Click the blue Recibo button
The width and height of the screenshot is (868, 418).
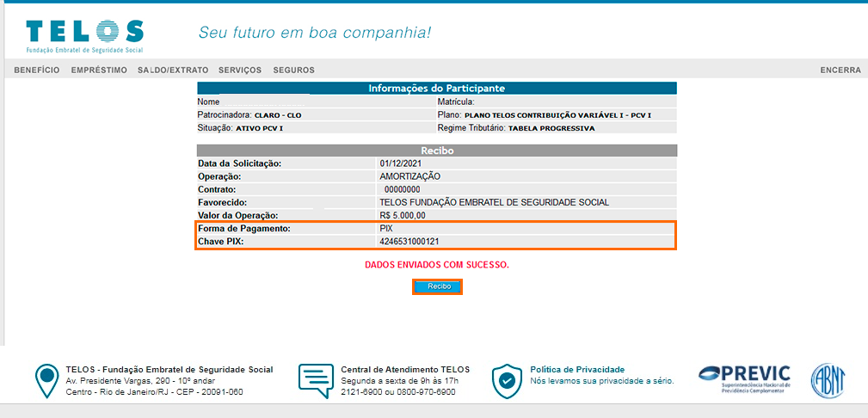point(437,286)
